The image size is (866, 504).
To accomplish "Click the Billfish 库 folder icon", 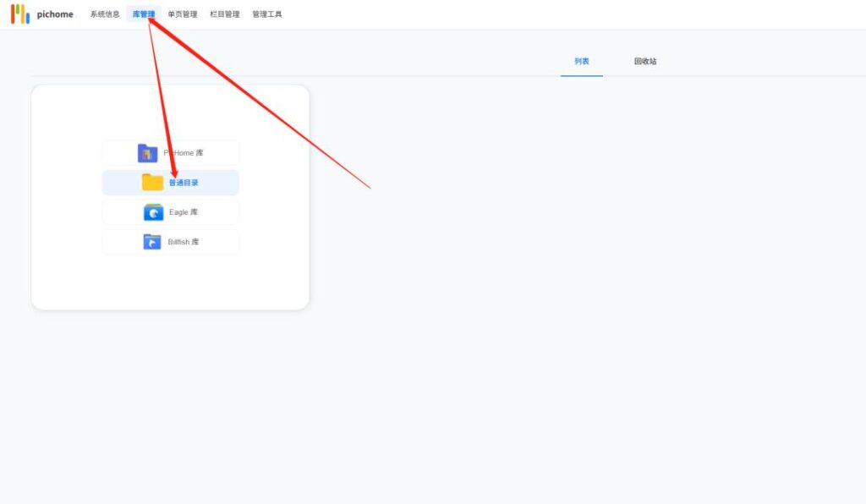I will click(x=151, y=241).
